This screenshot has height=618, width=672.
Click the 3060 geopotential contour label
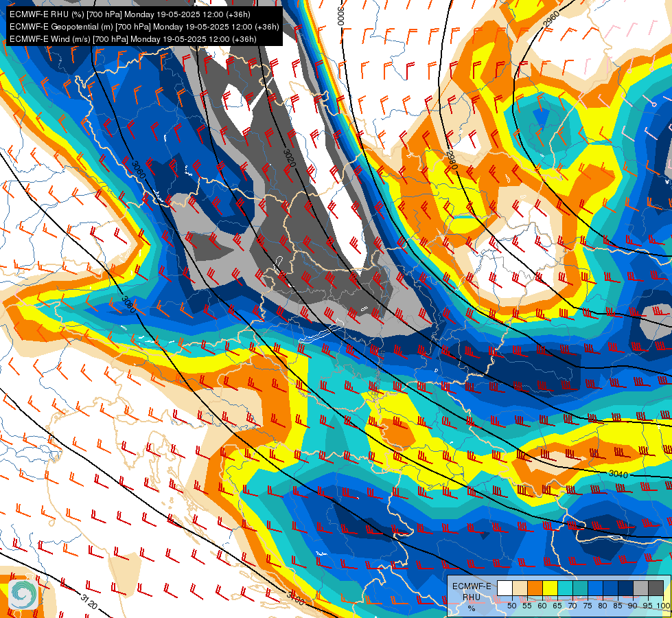(138, 170)
